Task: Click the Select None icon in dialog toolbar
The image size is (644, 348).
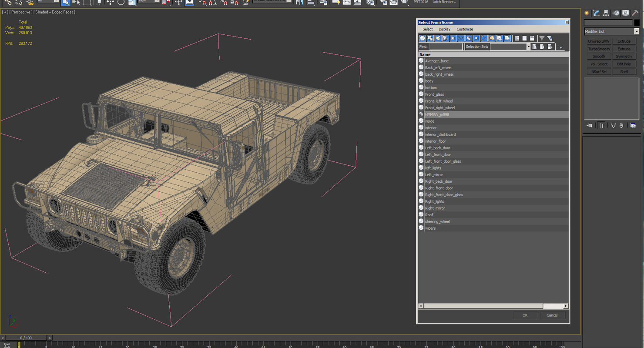Action: (x=524, y=38)
